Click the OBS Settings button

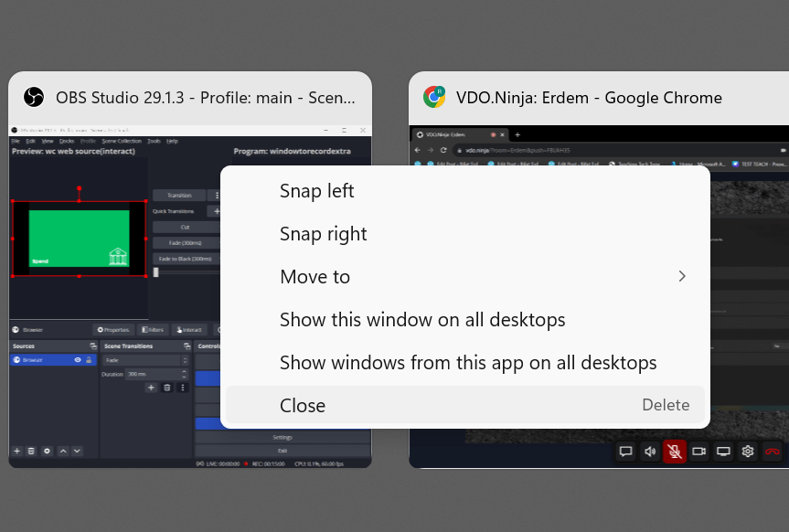pyautogui.click(x=283, y=437)
